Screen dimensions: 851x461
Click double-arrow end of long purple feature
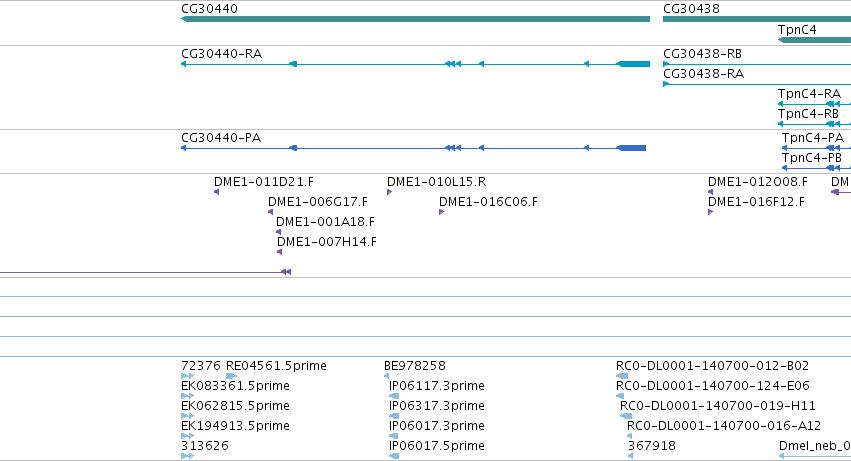286,272
